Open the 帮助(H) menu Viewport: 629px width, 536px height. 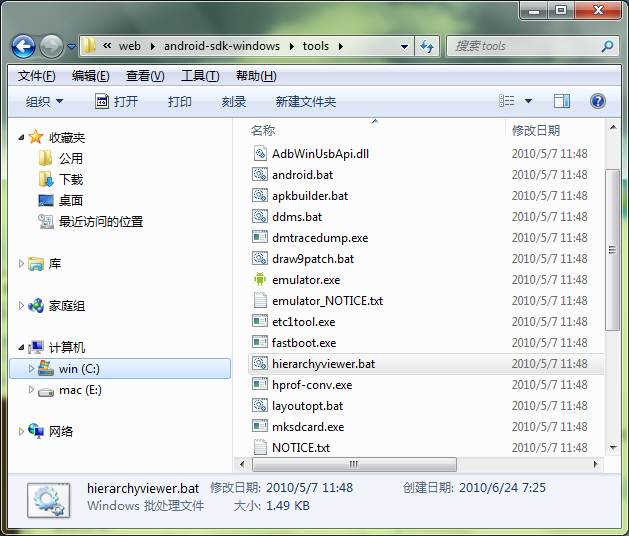[x=256, y=76]
